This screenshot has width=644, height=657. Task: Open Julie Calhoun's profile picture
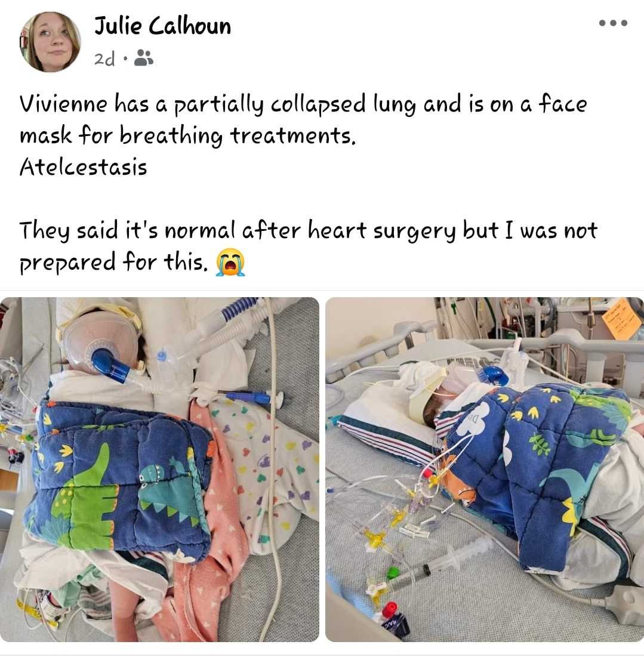50,42
